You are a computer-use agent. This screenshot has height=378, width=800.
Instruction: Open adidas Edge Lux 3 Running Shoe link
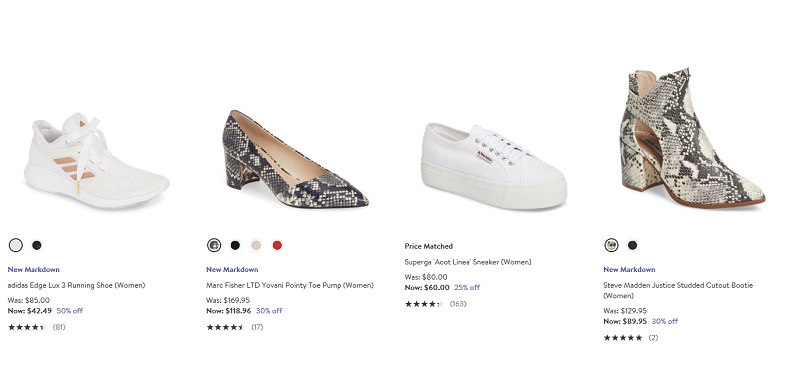[77, 285]
